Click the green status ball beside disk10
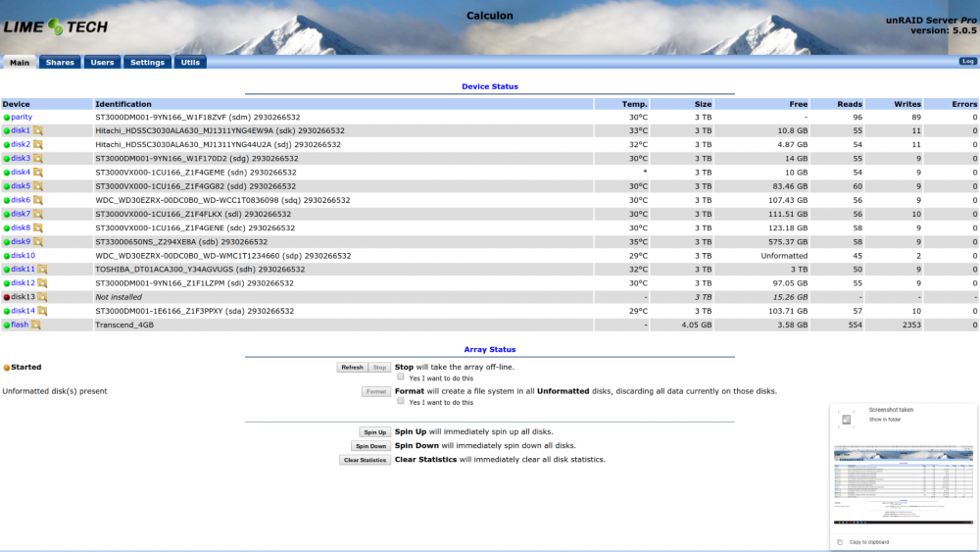 coord(6,256)
